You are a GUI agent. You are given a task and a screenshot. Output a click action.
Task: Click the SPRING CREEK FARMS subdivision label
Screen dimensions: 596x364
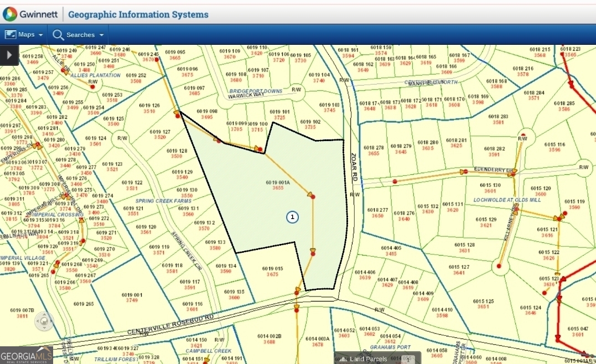pyautogui.click(x=163, y=201)
